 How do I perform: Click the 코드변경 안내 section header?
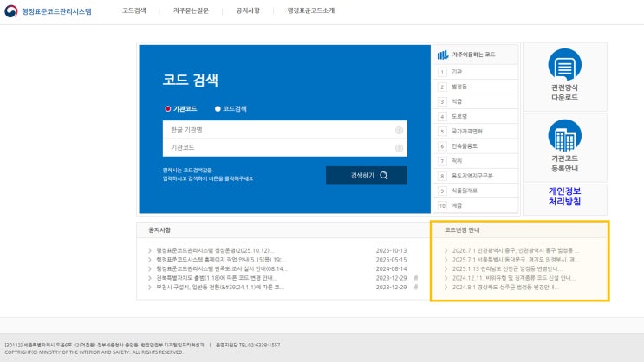point(462,230)
